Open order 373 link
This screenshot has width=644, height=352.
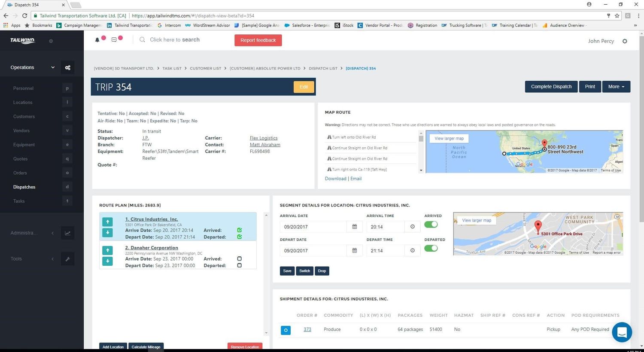click(307, 329)
